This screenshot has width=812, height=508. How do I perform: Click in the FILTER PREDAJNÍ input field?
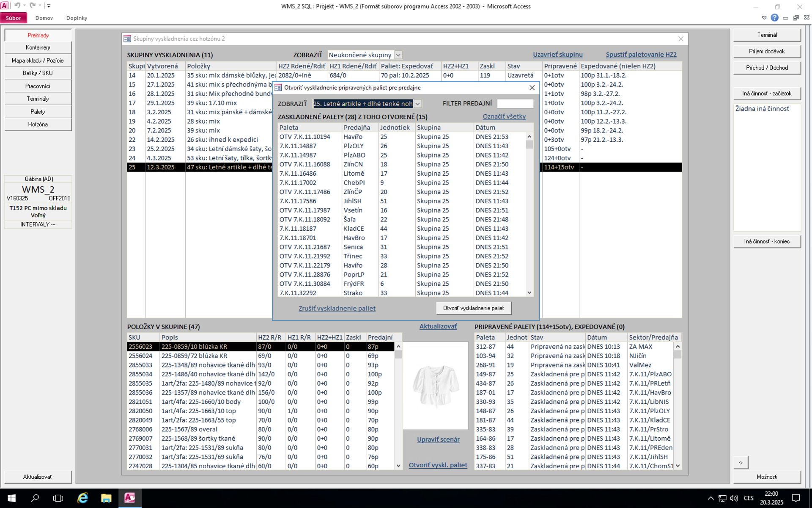(515, 104)
